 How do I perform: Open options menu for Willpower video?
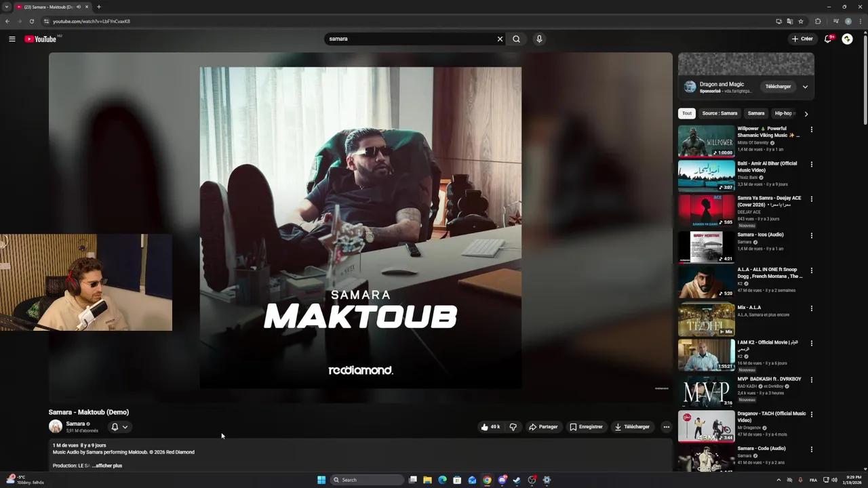point(811,129)
